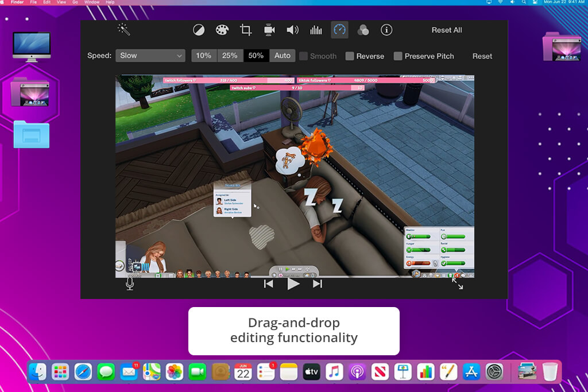Choose the Auto speed option
The width and height of the screenshot is (588, 392).
[x=283, y=56]
